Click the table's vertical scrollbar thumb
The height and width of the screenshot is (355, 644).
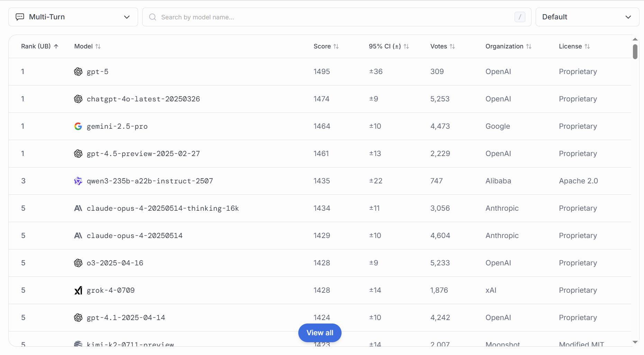[635, 52]
